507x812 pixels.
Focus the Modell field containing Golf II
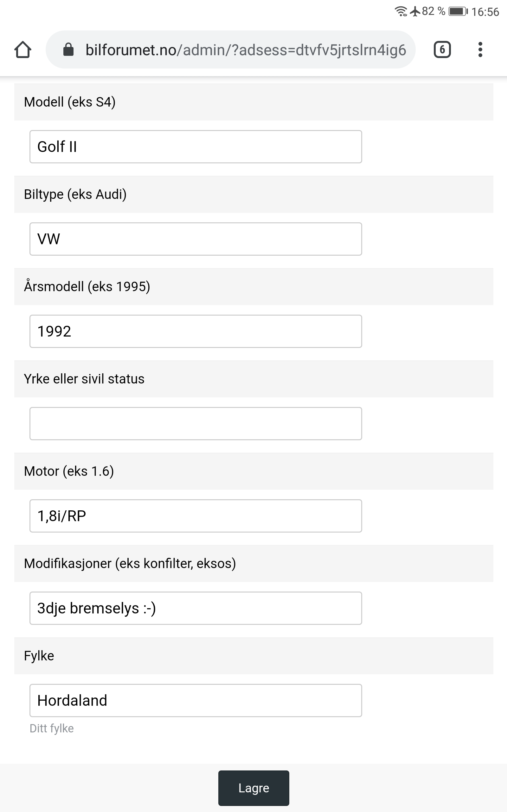196,147
